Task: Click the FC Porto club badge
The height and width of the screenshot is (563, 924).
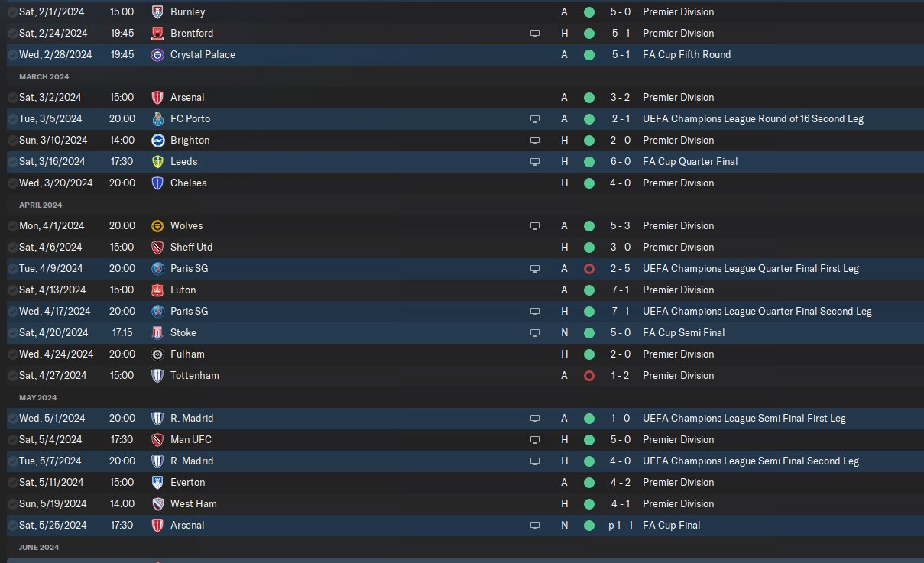Action: point(157,119)
